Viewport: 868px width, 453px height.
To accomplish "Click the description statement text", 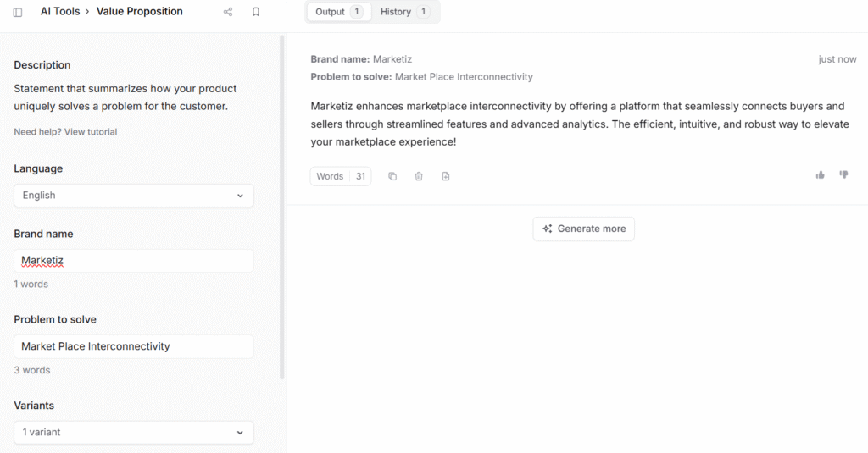I will [125, 97].
